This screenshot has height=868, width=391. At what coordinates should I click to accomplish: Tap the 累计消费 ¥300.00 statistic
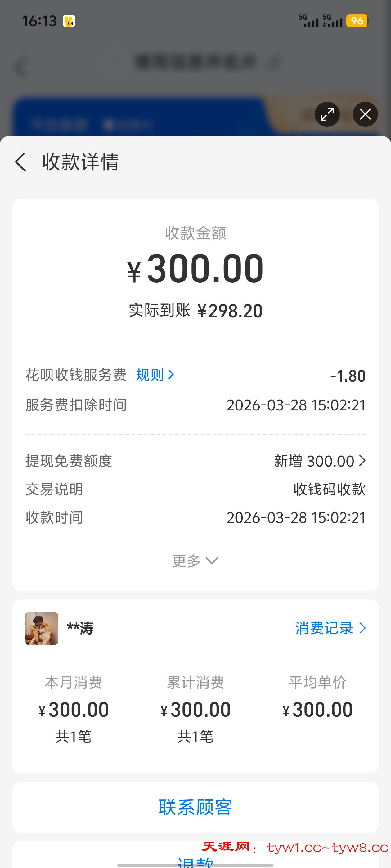click(x=195, y=709)
